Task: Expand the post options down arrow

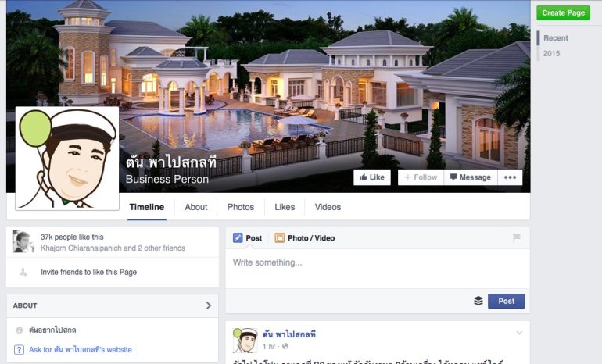Action: [x=519, y=333]
